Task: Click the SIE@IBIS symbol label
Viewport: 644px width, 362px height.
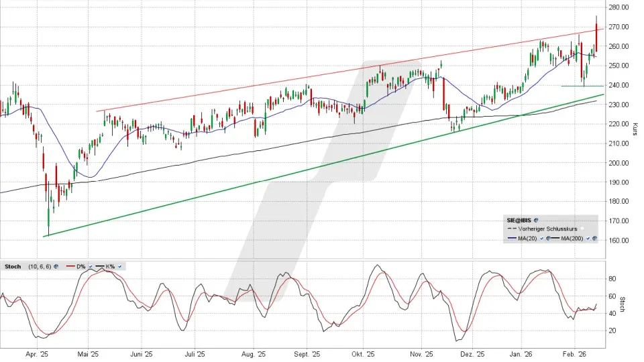Action: coord(519,221)
